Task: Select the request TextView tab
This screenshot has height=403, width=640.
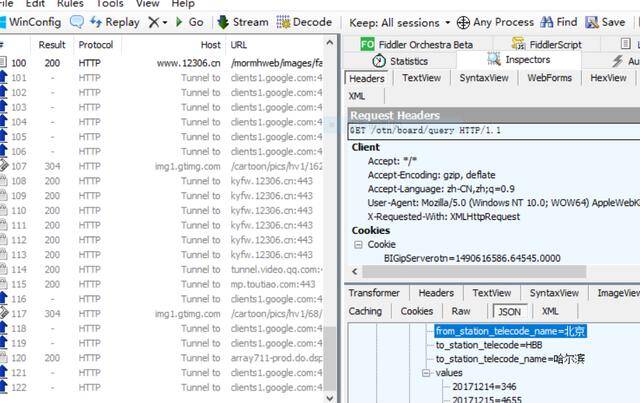Action: click(x=421, y=78)
